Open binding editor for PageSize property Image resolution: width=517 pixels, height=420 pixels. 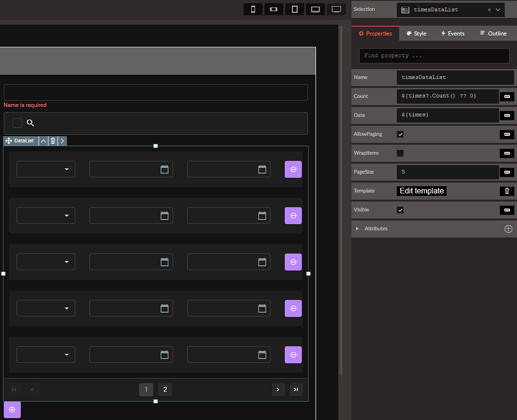click(x=507, y=172)
